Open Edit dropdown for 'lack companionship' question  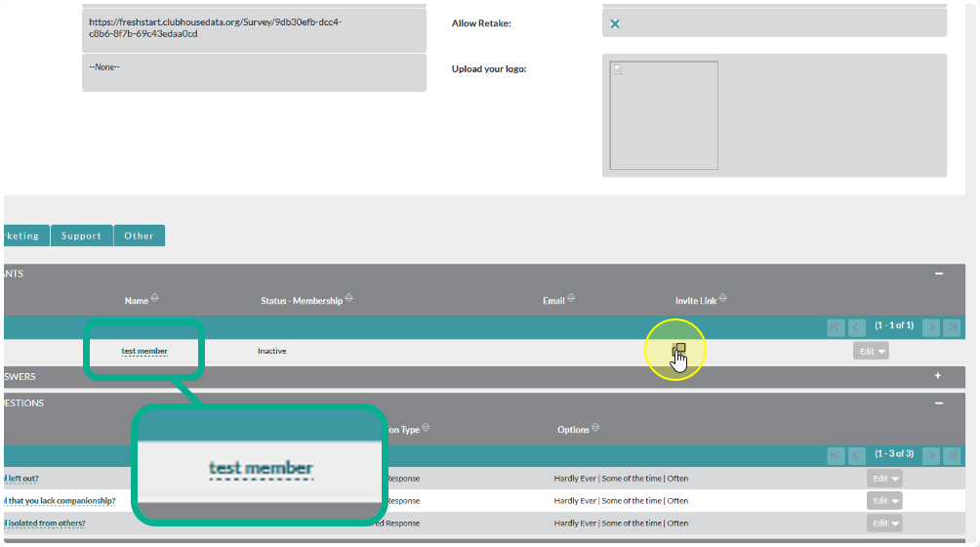[x=884, y=501]
